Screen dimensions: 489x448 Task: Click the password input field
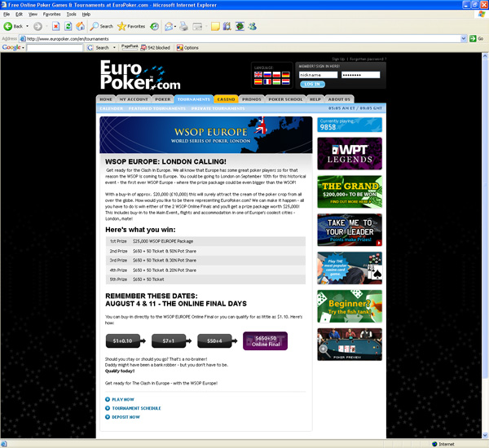click(360, 75)
